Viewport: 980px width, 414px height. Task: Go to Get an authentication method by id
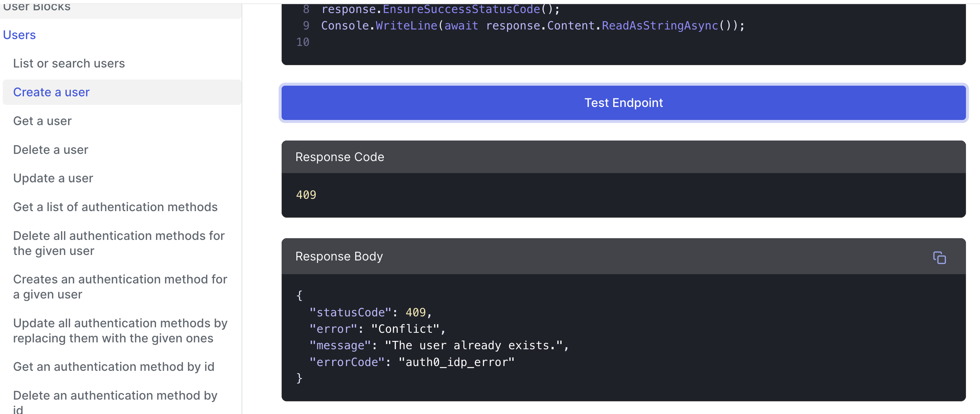pyautogui.click(x=114, y=366)
